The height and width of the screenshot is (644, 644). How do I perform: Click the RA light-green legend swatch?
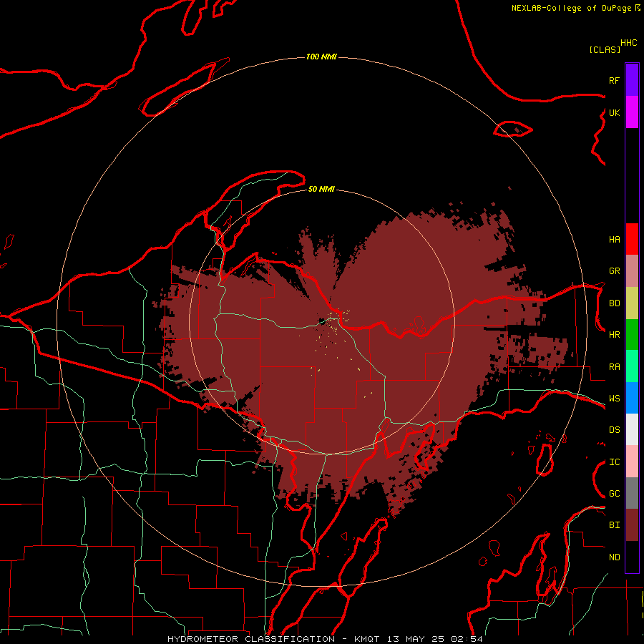coord(632,366)
